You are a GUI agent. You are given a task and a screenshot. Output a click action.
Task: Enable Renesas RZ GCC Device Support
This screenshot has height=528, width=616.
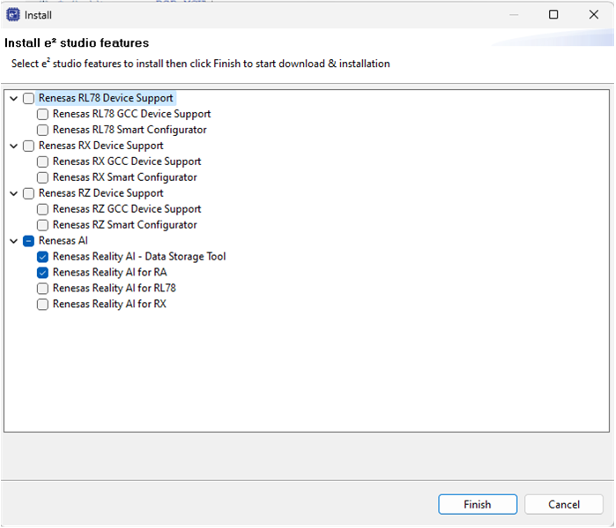click(43, 210)
